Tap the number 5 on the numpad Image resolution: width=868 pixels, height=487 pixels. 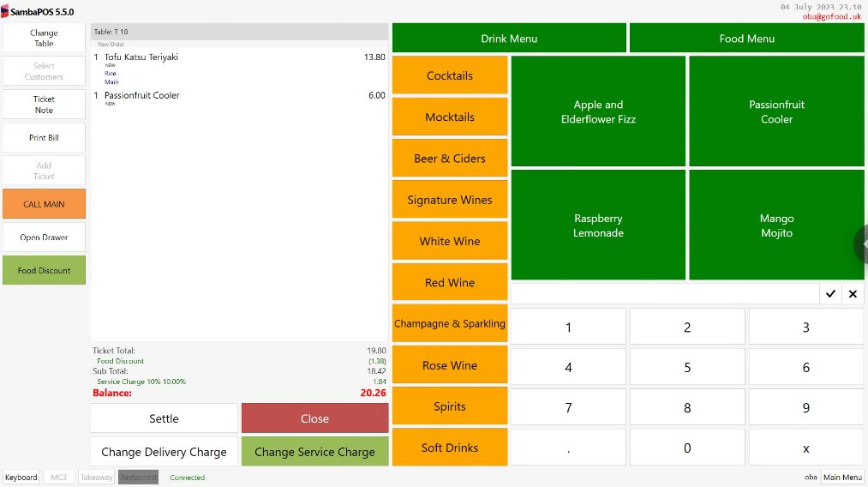click(687, 367)
